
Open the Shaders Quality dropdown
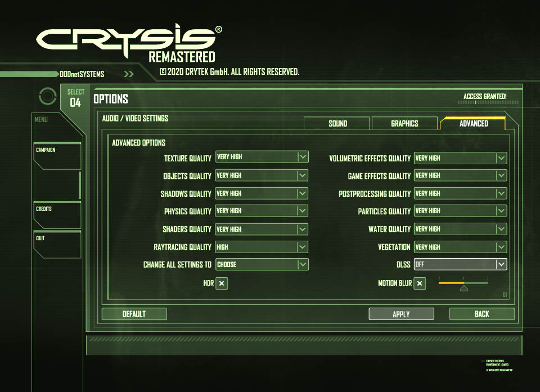point(262,229)
